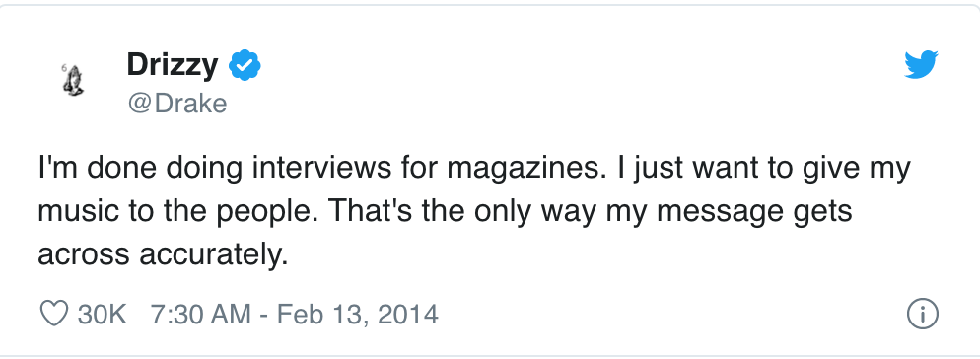Click "across accurately." on the last line

coord(163,254)
